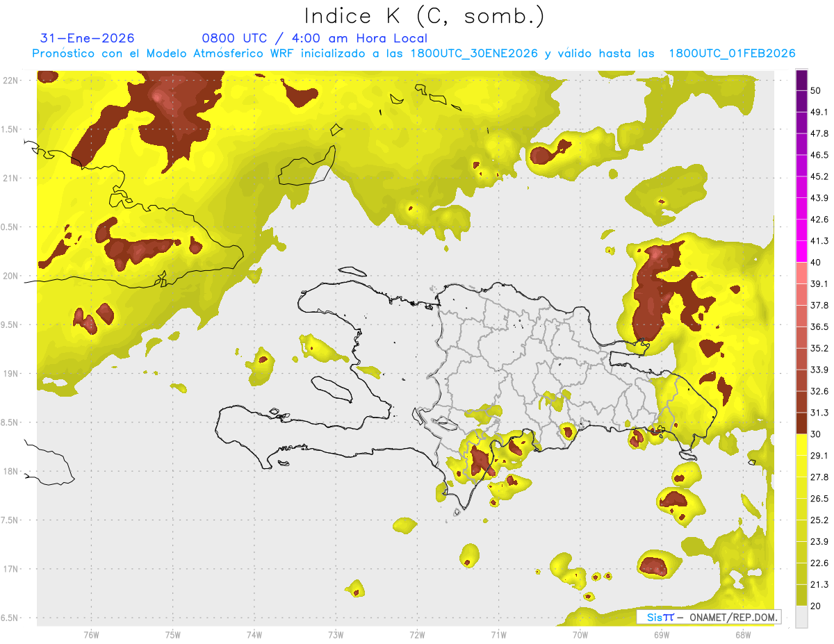This screenshot has width=834, height=644.
Task: Select the olive colorbar segment above 20
Action: [x=801, y=595]
